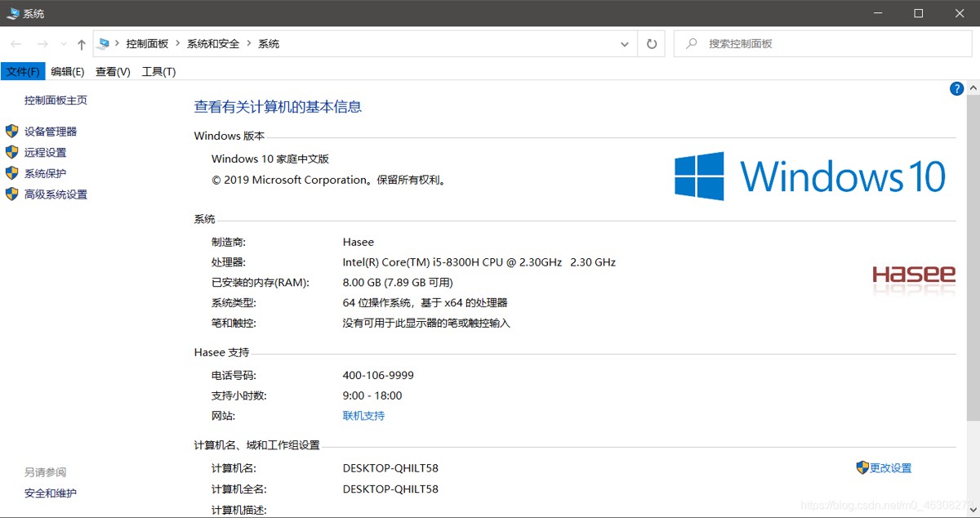Go up one level with the Up arrow
Viewport: 980px width, 518px height.
(81, 44)
